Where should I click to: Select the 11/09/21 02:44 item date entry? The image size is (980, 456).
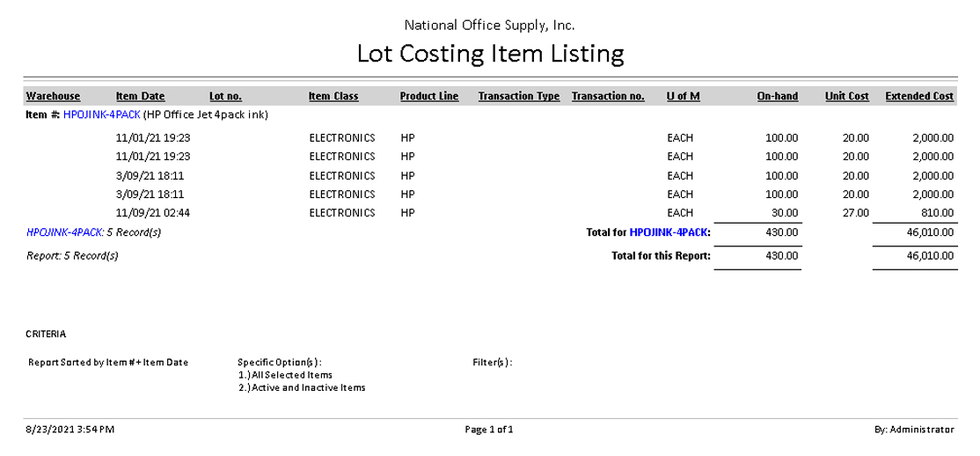point(153,212)
